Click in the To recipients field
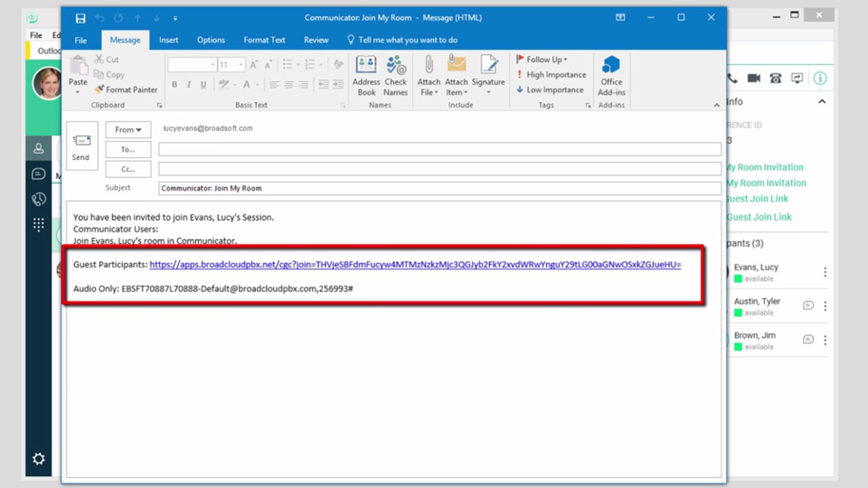 [x=440, y=149]
